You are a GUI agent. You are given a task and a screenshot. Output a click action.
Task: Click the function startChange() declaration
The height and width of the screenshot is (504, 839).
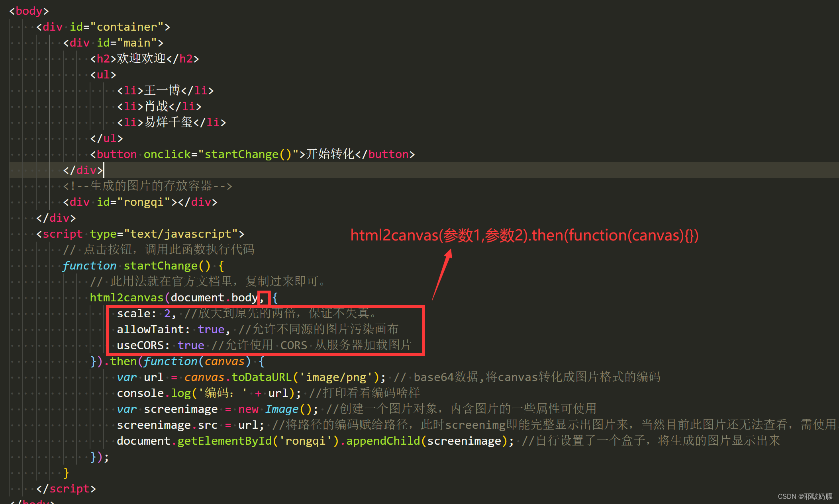(143, 266)
